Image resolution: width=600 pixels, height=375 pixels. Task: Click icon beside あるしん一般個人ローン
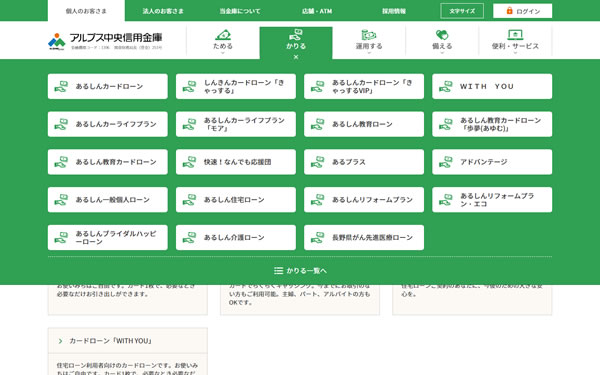61,200
